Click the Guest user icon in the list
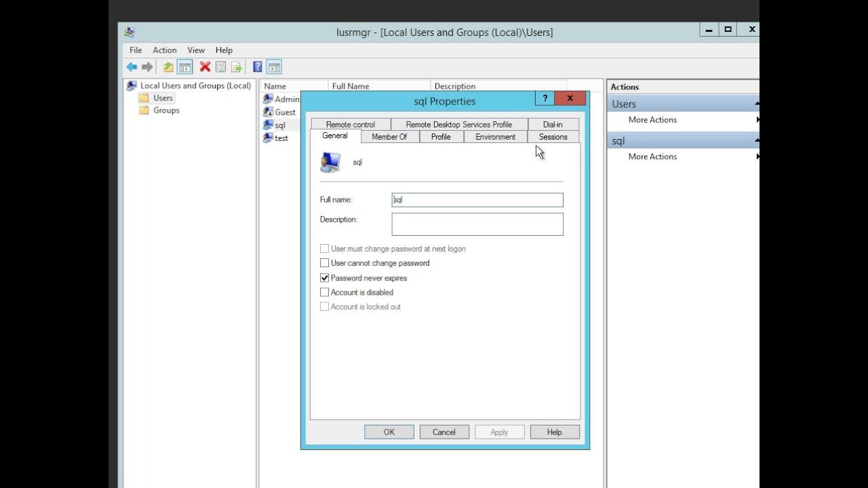The image size is (868, 488). click(x=268, y=112)
